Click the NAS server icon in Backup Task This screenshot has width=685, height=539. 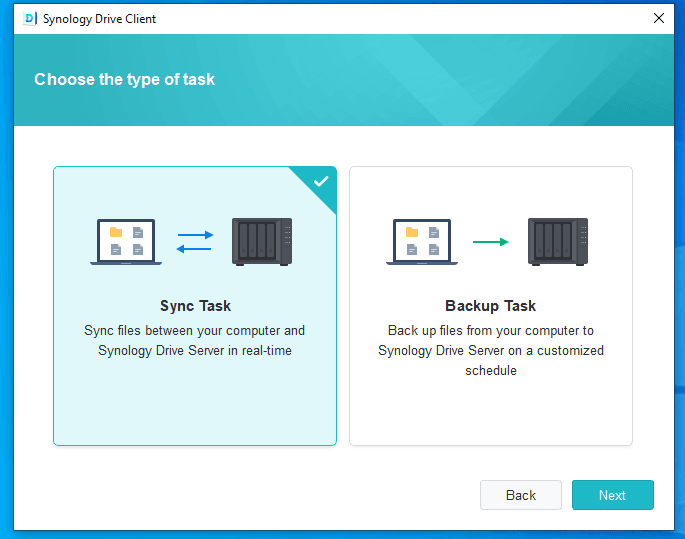(x=558, y=242)
